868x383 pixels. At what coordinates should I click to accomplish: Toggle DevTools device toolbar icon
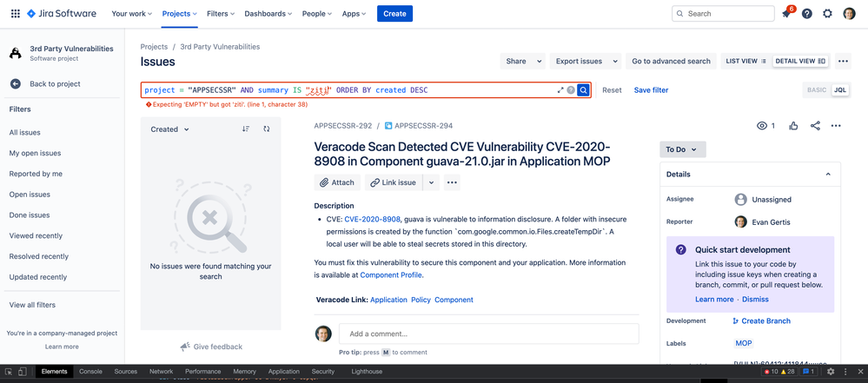[x=23, y=372]
